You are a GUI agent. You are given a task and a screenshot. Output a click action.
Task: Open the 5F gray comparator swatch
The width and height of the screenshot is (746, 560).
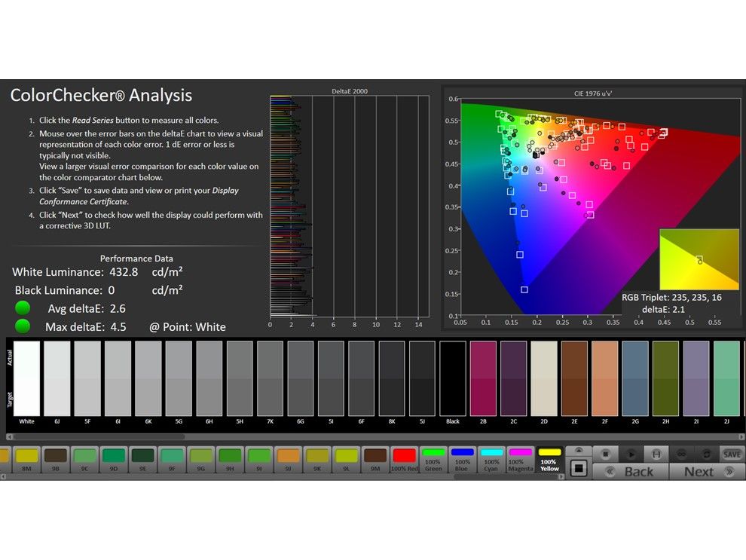[87, 378]
